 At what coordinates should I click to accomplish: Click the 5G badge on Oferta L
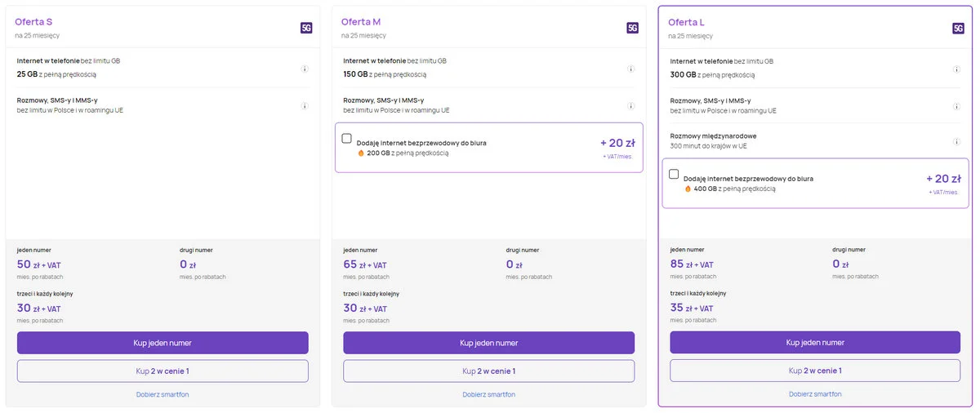pos(959,29)
